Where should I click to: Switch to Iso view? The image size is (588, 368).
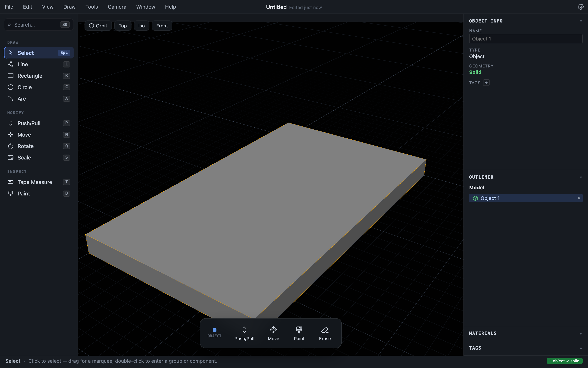click(141, 26)
